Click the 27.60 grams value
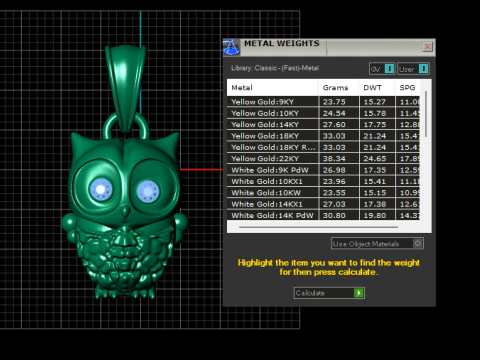Image resolution: width=480 pixels, height=360 pixels. click(x=334, y=125)
